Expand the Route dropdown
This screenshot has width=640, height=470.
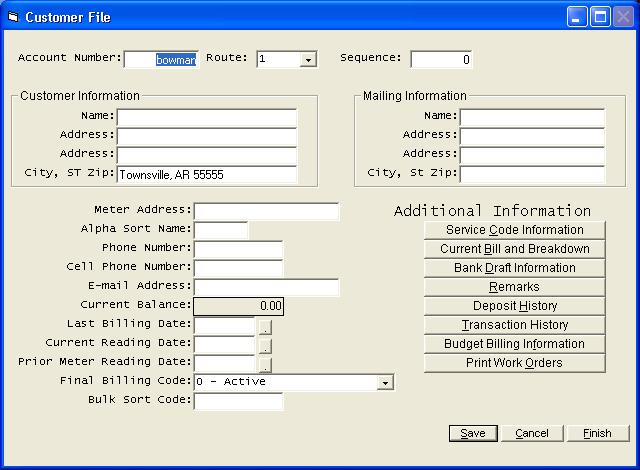(308, 60)
